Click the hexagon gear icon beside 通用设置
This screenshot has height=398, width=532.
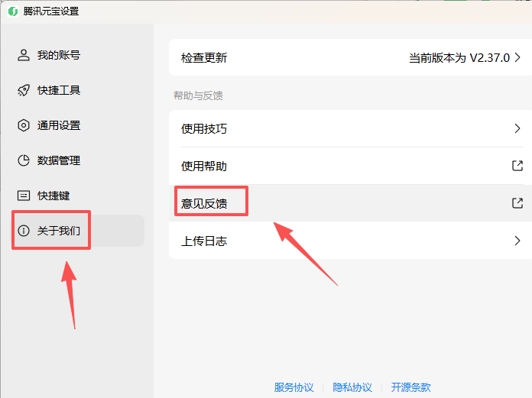tap(24, 125)
